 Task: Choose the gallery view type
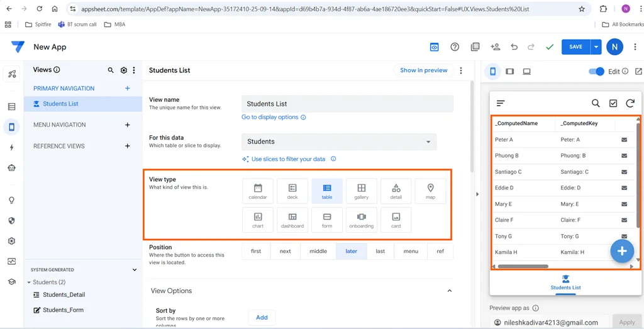(x=361, y=191)
